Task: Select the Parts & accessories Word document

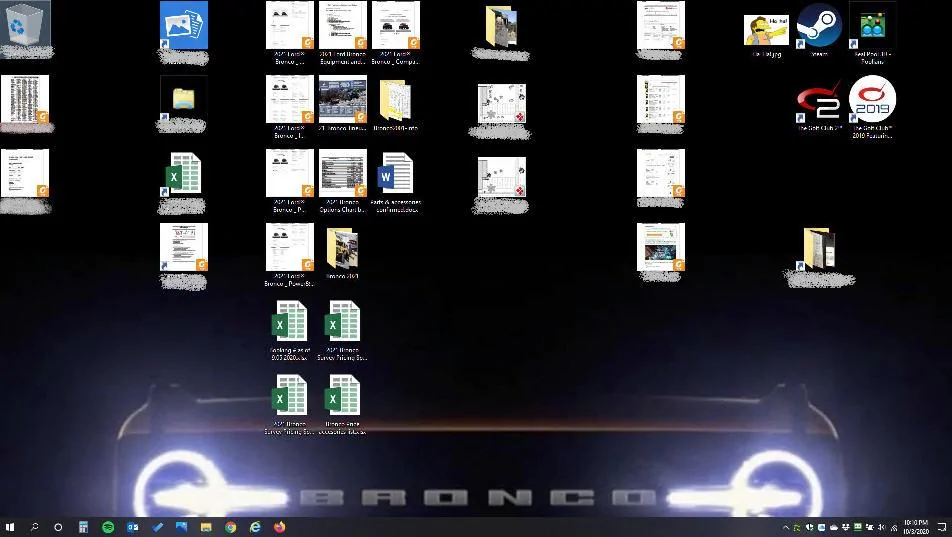Action: pos(395,180)
